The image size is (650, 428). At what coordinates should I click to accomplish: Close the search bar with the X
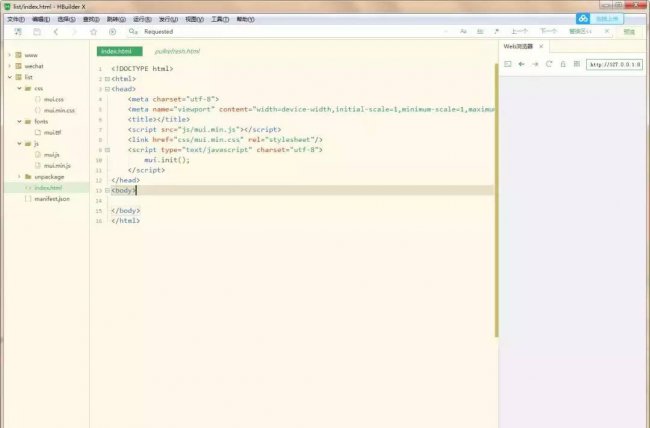click(607, 31)
